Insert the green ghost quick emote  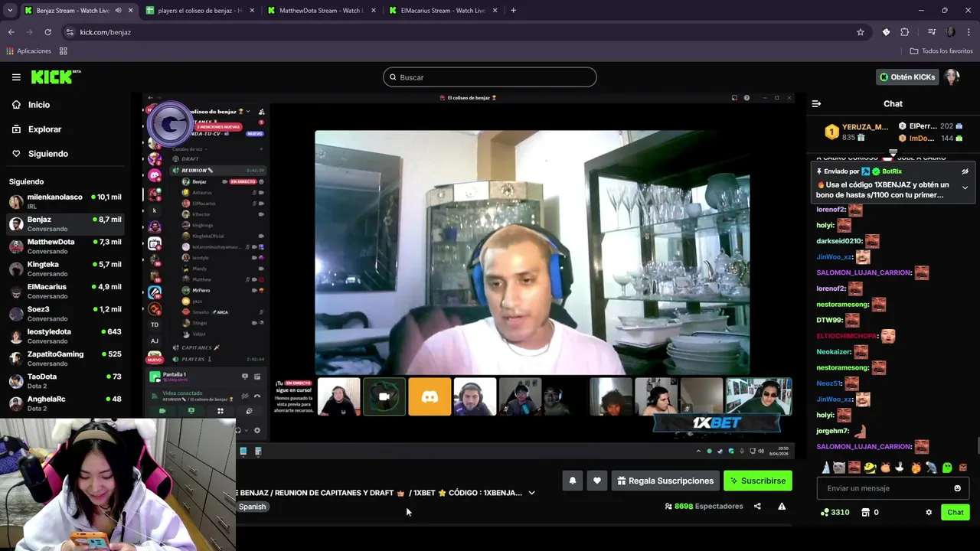[x=947, y=468]
